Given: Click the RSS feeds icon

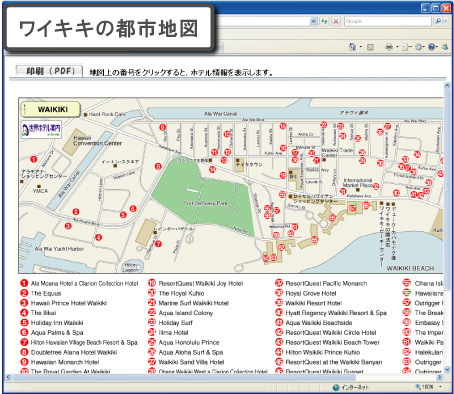Looking at the screenshot, I should (370, 47).
